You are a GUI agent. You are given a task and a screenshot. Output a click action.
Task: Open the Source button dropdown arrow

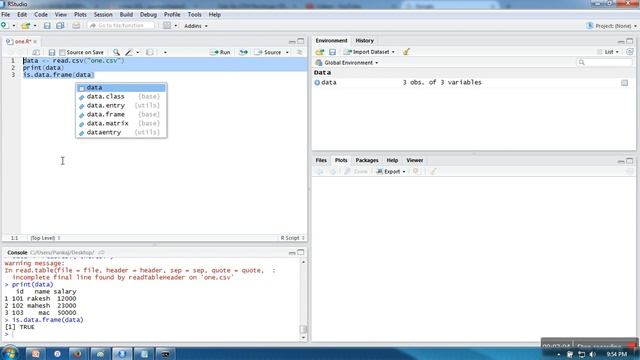coord(287,52)
